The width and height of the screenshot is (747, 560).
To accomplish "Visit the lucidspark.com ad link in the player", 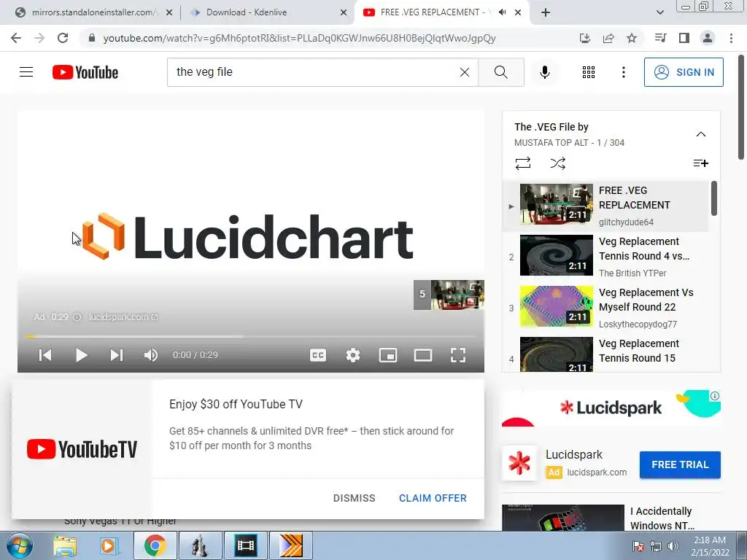I will [123, 316].
